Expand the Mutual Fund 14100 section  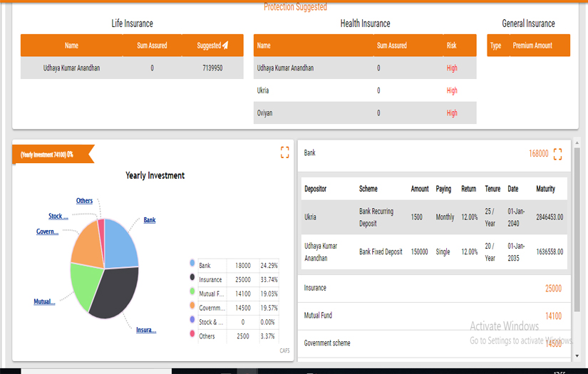434,316
